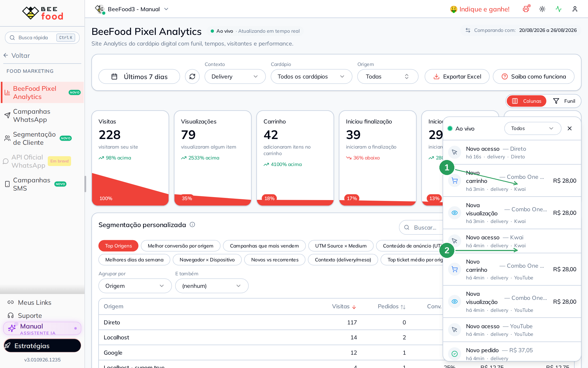Image resolution: width=588 pixels, height=368 pixels.
Task: Click the cart icon on YouTube Novo carrinho
Action: tap(455, 269)
